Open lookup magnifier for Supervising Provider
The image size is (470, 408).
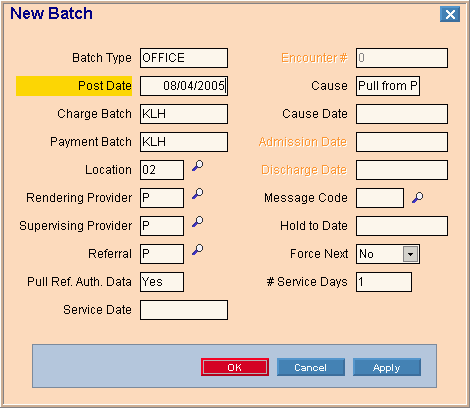pyautogui.click(x=198, y=222)
